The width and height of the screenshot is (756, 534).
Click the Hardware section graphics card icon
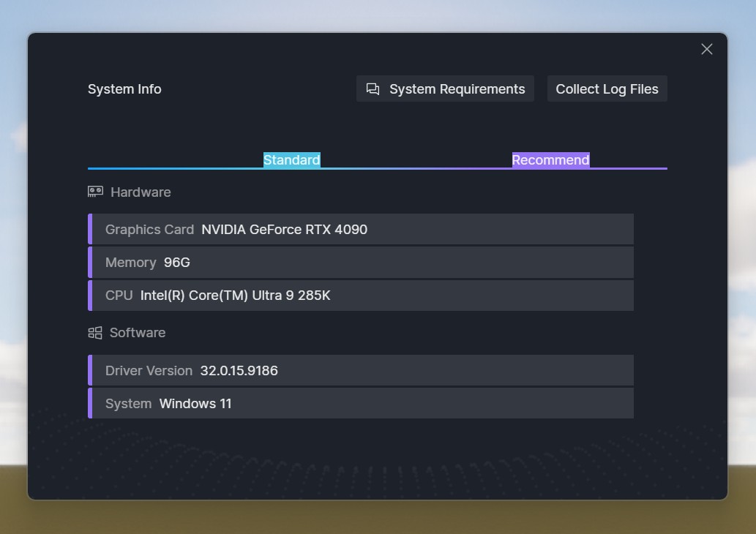(95, 192)
